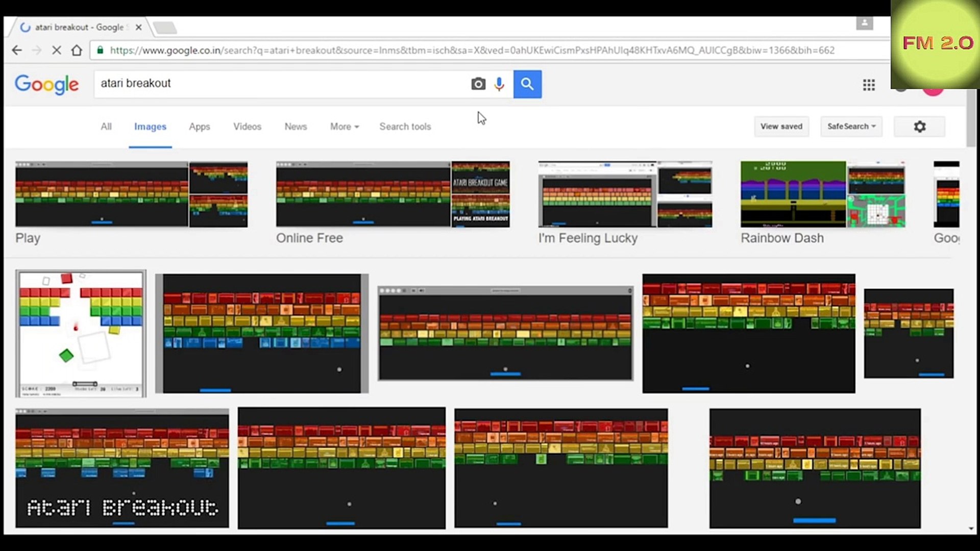The width and height of the screenshot is (980, 551).
Task: Click the Google logo
Action: click(46, 84)
